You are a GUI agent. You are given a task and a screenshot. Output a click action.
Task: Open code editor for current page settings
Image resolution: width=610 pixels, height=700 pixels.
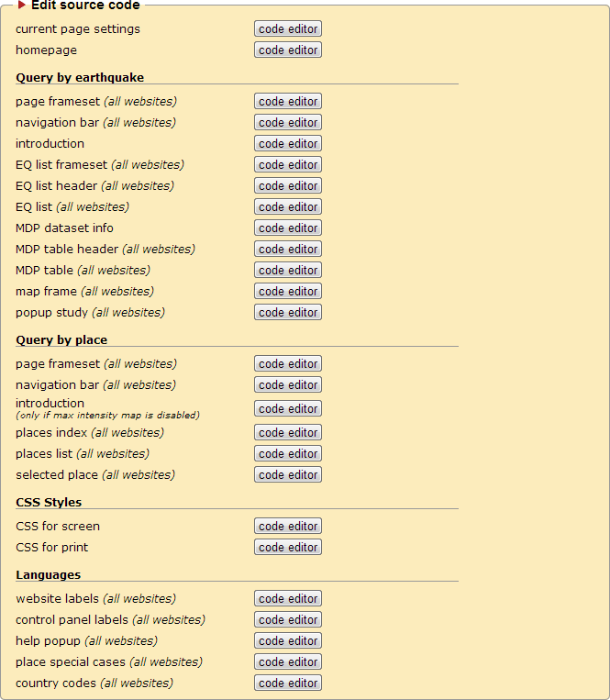point(288,29)
